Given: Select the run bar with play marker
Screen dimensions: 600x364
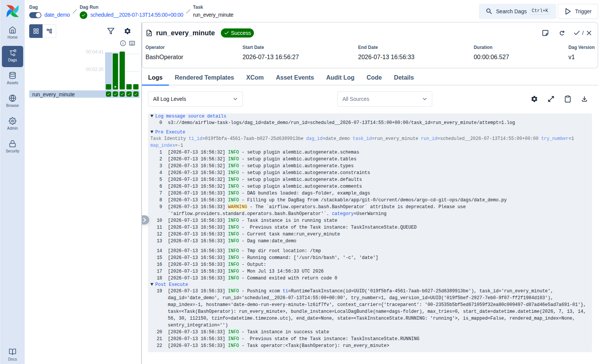Looking at the screenshot, I should click(x=115, y=71).
